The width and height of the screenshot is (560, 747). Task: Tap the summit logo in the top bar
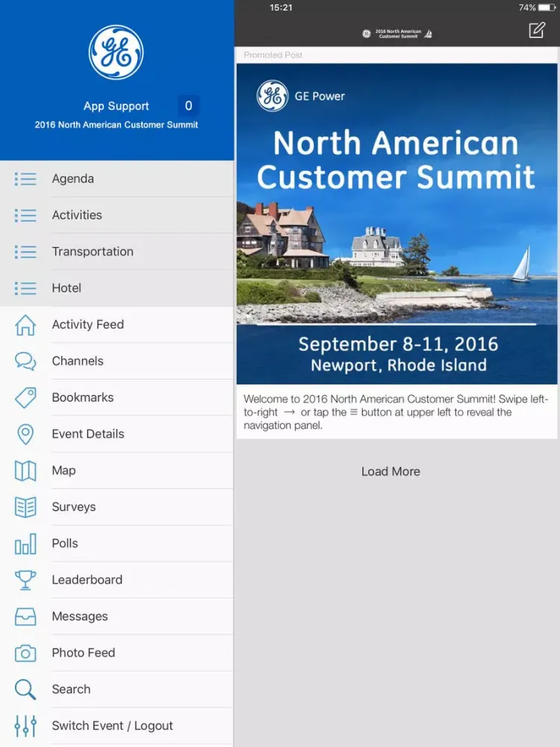pyautogui.click(x=397, y=34)
